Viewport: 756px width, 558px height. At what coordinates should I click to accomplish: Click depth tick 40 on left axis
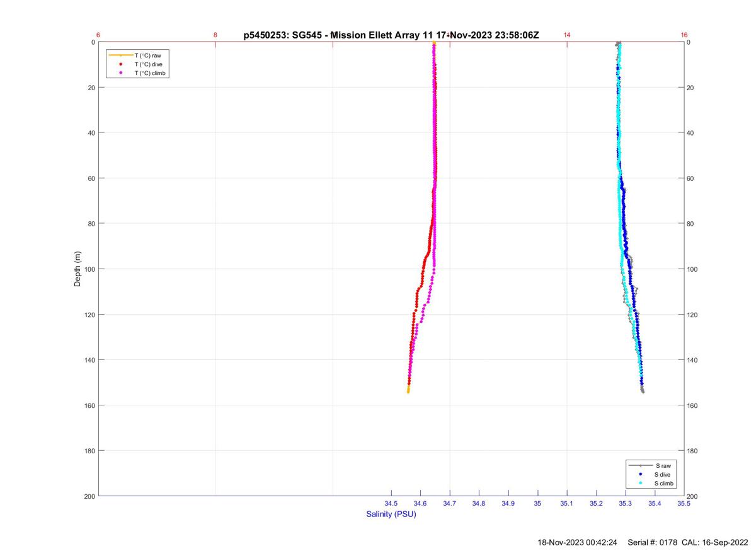click(x=91, y=133)
